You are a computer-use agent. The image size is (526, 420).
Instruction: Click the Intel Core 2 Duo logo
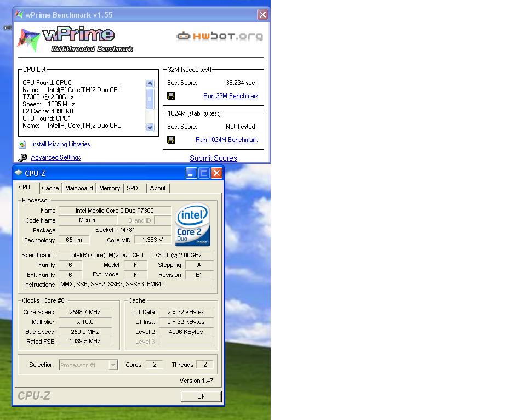click(192, 224)
